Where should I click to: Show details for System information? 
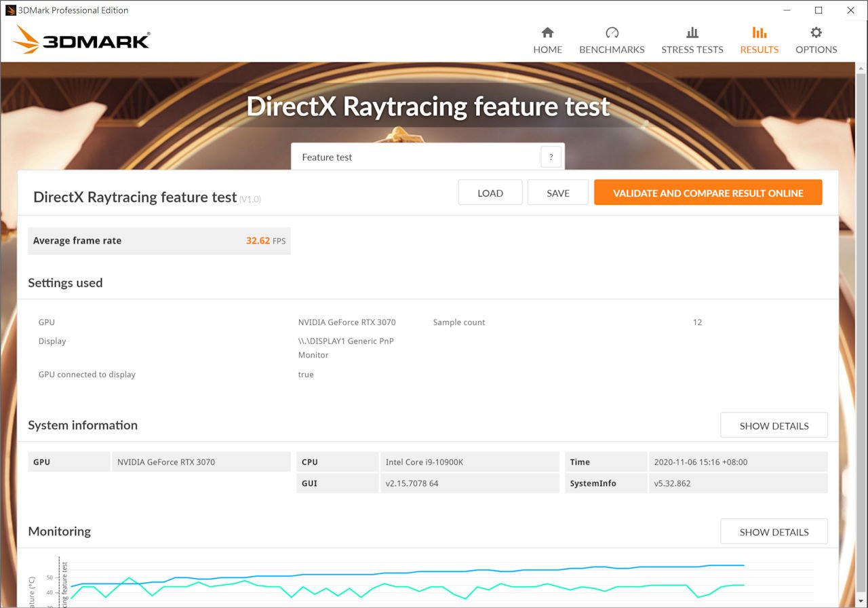click(774, 425)
